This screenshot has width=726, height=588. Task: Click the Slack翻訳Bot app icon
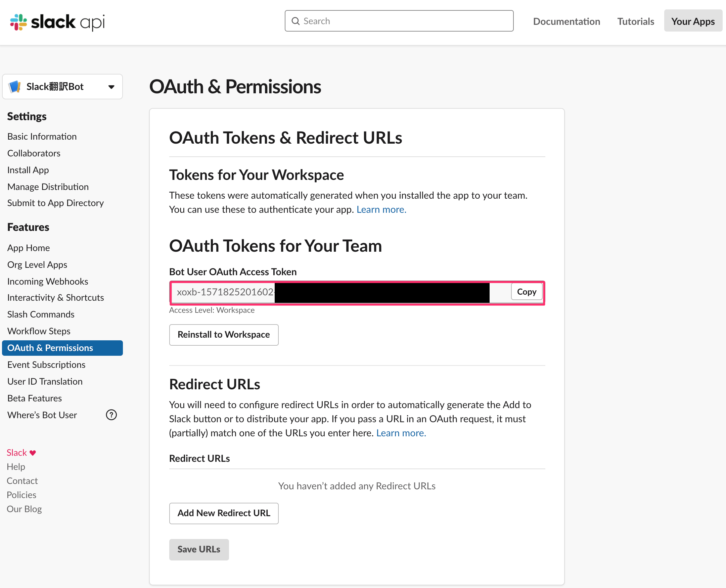tap(14, 86)
